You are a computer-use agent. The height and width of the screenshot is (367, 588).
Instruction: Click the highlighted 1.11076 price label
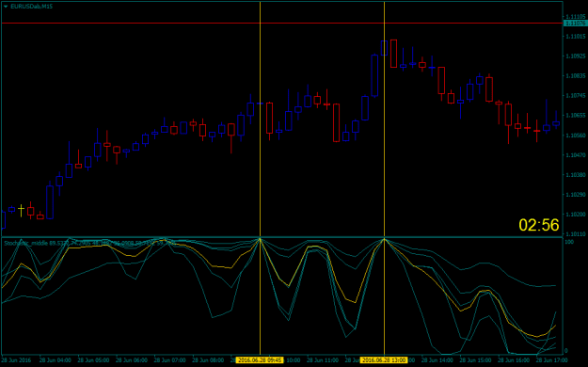click(x=575, y=24)
